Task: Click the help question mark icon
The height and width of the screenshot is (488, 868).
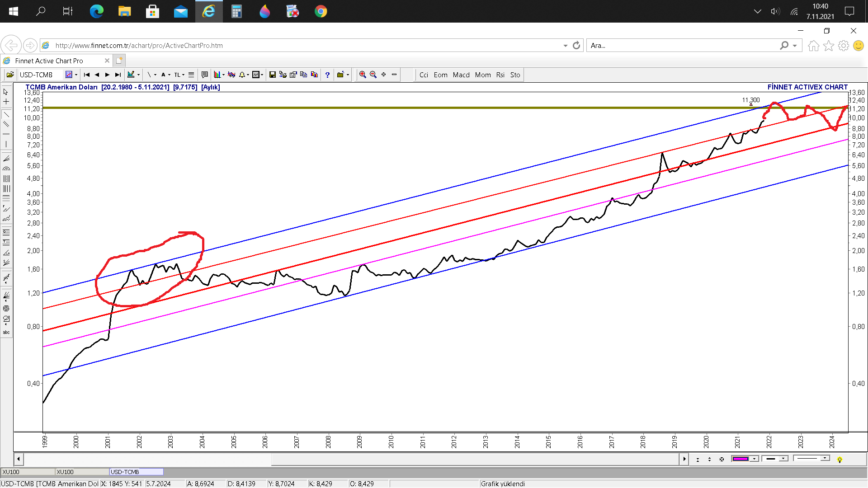Action: pos(327,75)
